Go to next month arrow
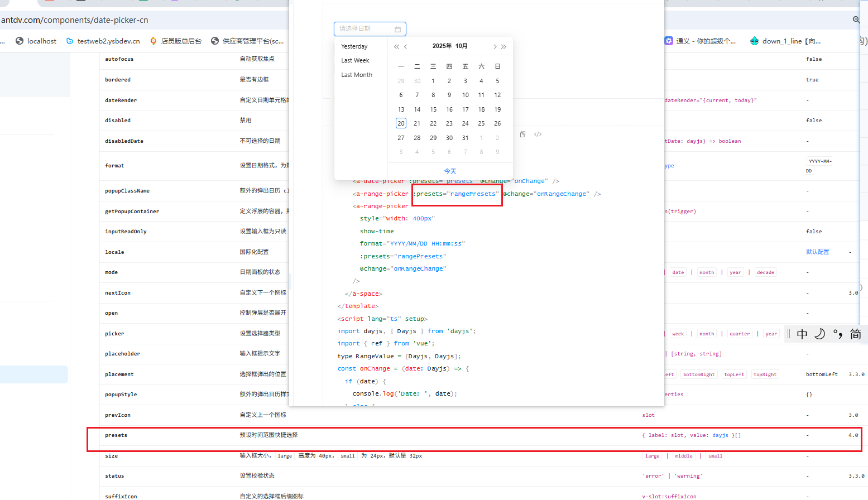This screenshot has height=500, width=868. pyautogui.click(x=495, y=47)
